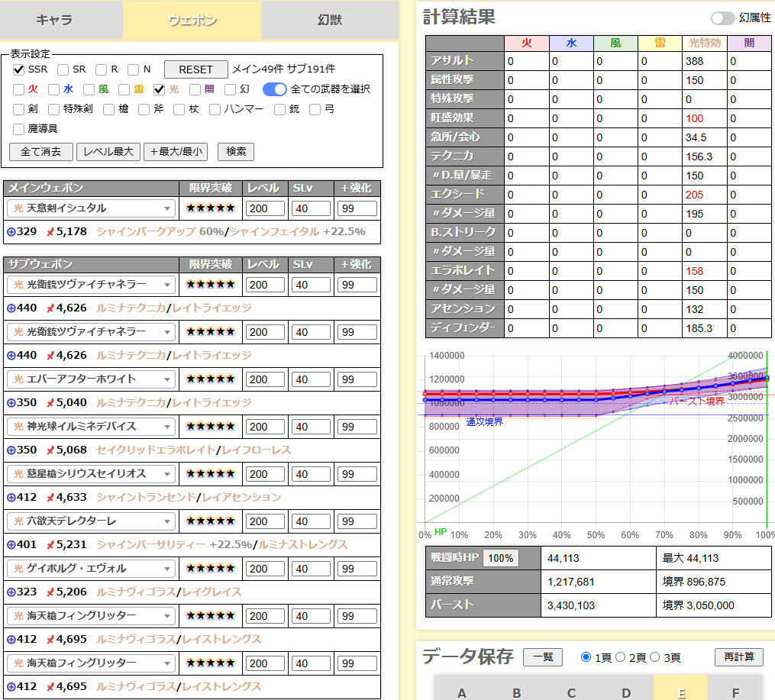
Task: Click limit-break stars for 天意剣イシュタル
Action: (211, 208)
